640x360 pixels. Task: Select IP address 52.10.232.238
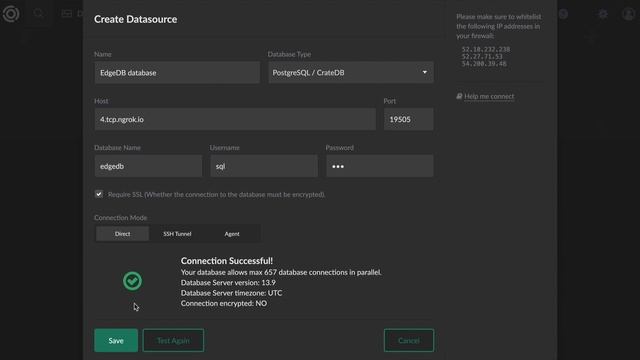pos(486,49)
